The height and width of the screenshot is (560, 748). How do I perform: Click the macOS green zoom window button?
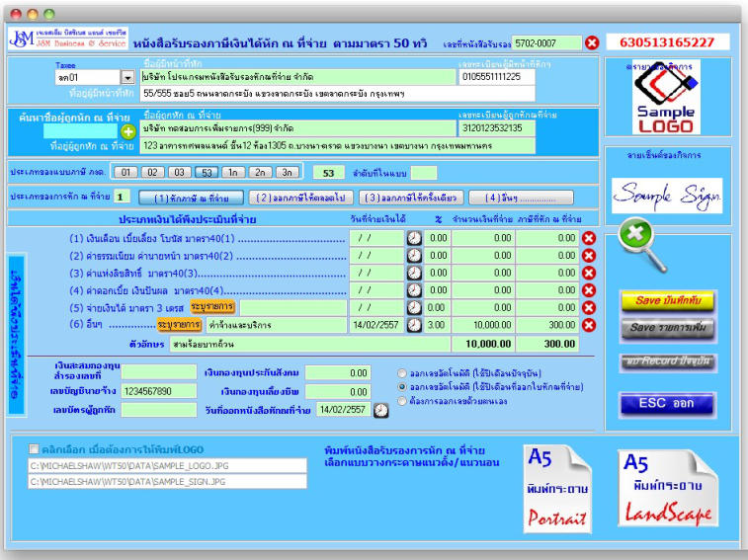point(49,14)
